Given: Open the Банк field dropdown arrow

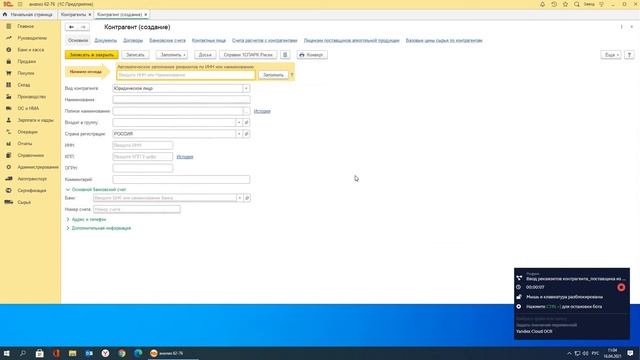Looking at the screenshot, I should [x=240, y=198].
